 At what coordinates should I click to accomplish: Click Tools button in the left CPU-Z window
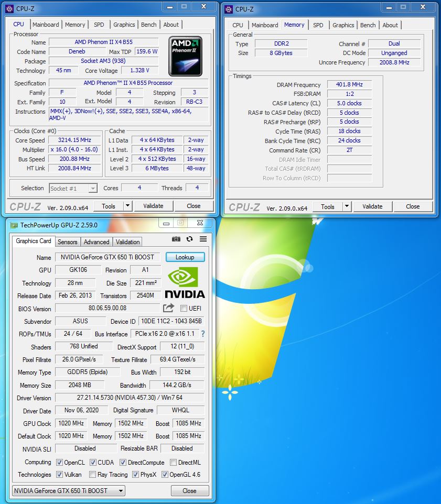(x=109, y=206)
